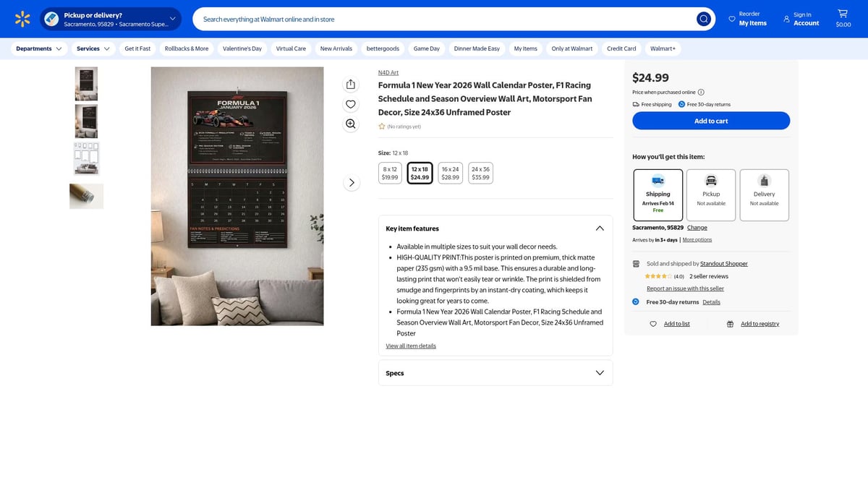Select the 8 x 12 size option

(390, 173)
